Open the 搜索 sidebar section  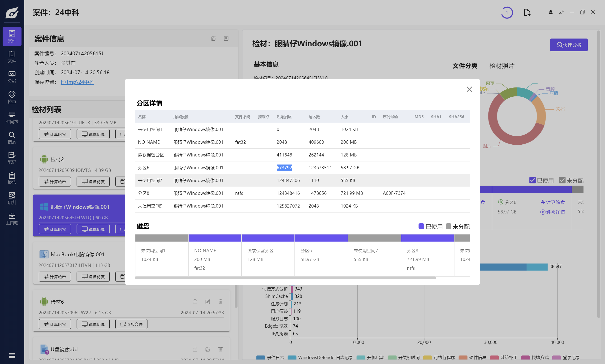[12, 138]
